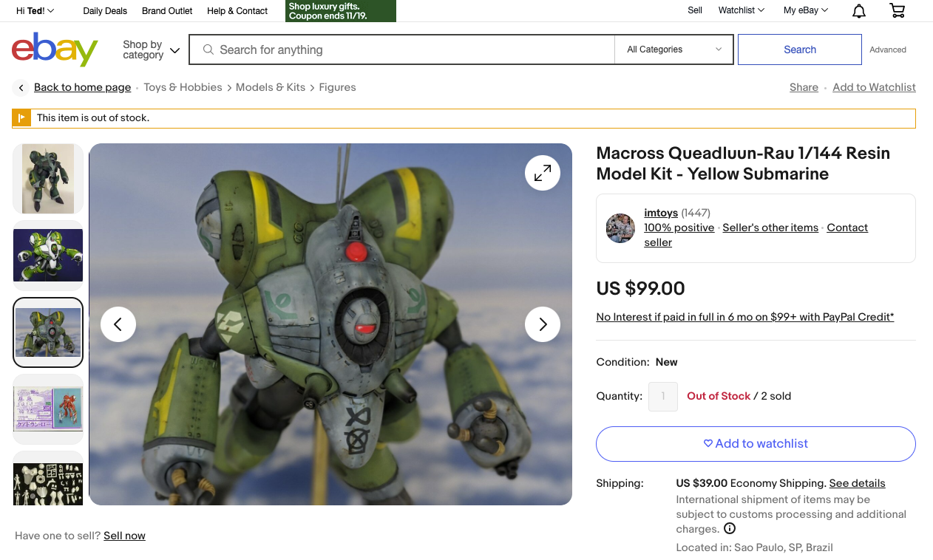Click the imtoys seller avatar
Screen dimensions: 933x560
[x=620, y=228]
